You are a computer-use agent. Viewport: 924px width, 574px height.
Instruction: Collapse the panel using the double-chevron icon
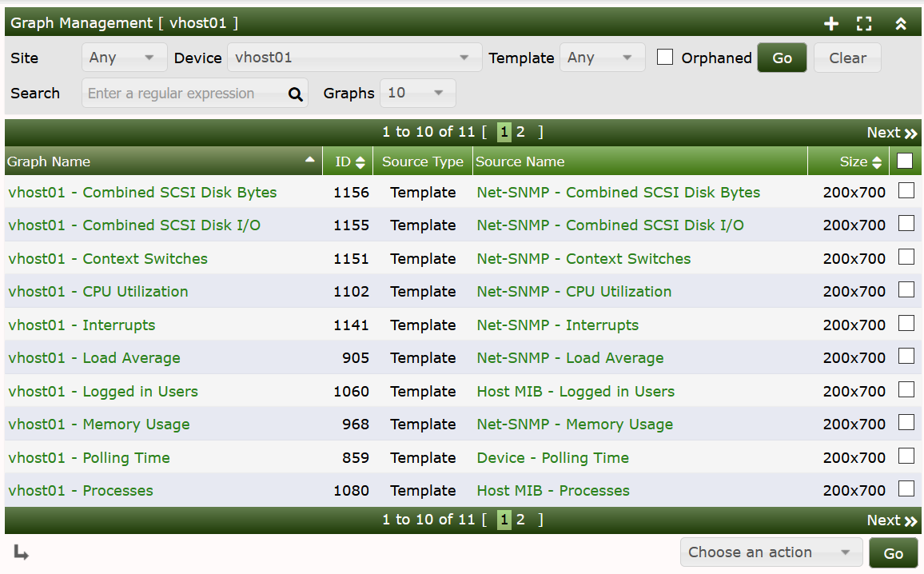coord(901,23)
